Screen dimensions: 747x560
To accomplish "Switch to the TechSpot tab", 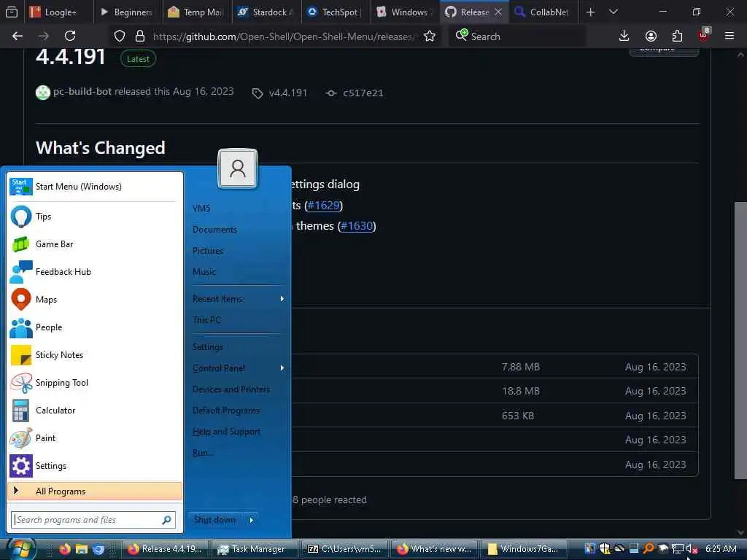I will pos(336,12).
